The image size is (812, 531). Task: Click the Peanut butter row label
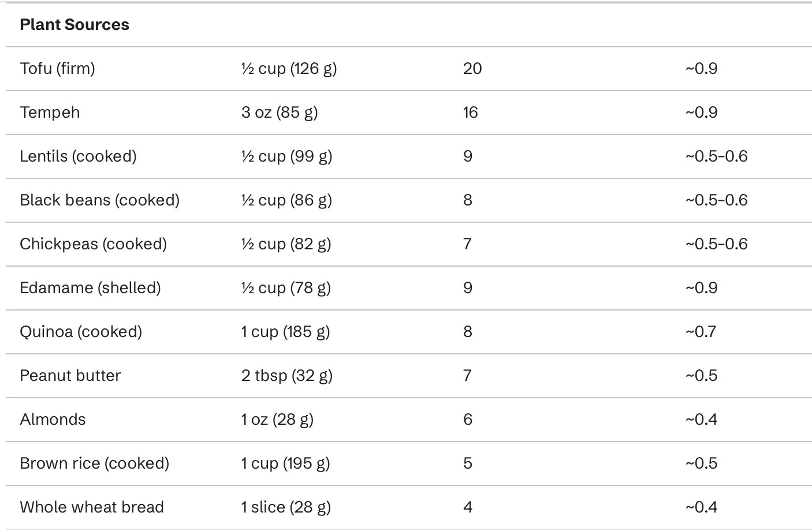(x=70, y=376)
